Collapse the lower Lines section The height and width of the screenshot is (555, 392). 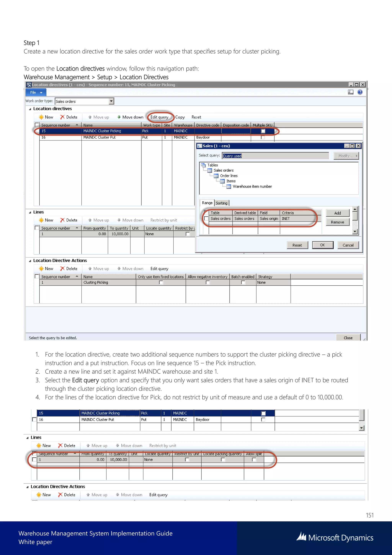(28, 438)
